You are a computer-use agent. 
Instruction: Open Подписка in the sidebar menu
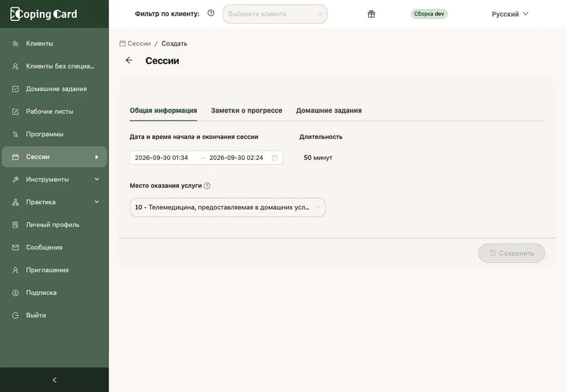(x=54, y=293)
